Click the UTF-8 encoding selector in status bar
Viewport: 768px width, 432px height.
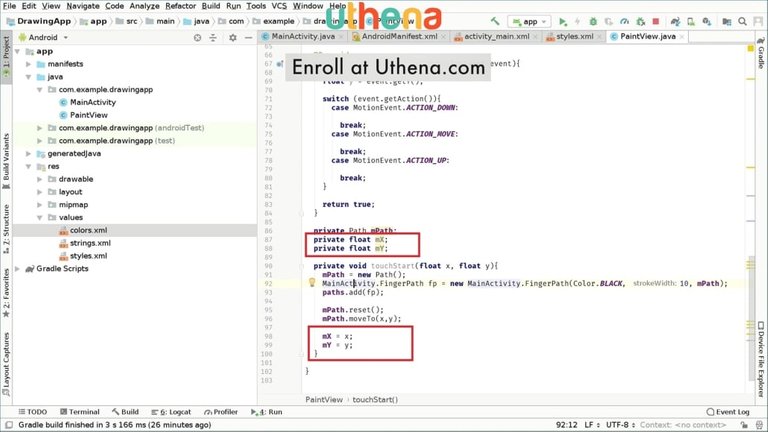point(621,425)
